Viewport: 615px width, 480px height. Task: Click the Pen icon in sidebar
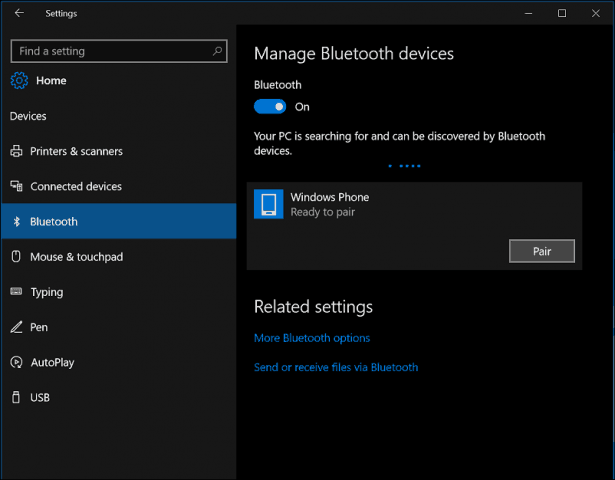(16, 327)
